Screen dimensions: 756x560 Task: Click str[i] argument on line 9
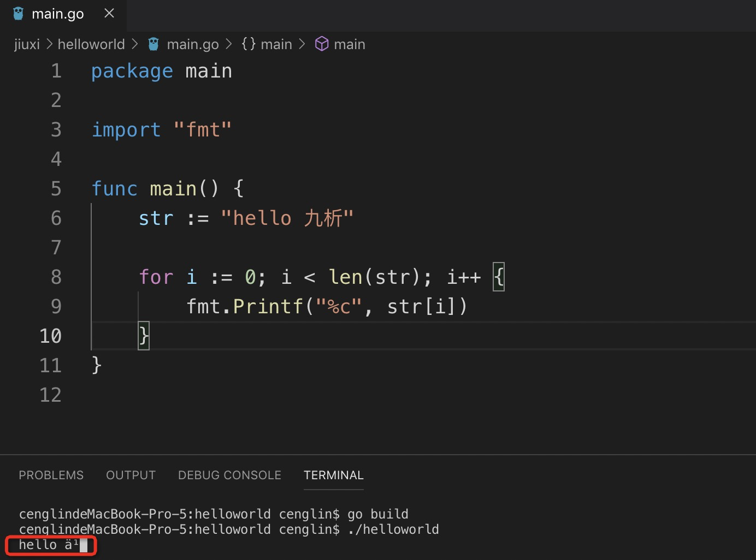click(x=421, y=307)
